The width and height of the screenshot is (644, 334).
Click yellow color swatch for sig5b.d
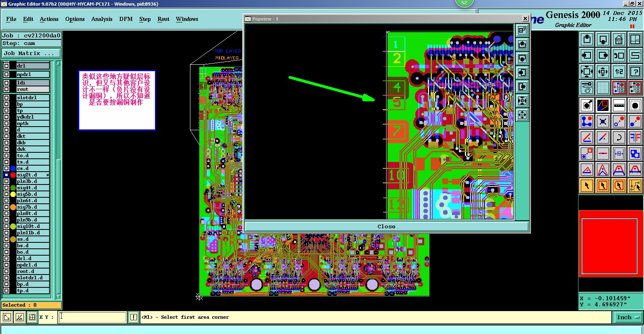13,194
